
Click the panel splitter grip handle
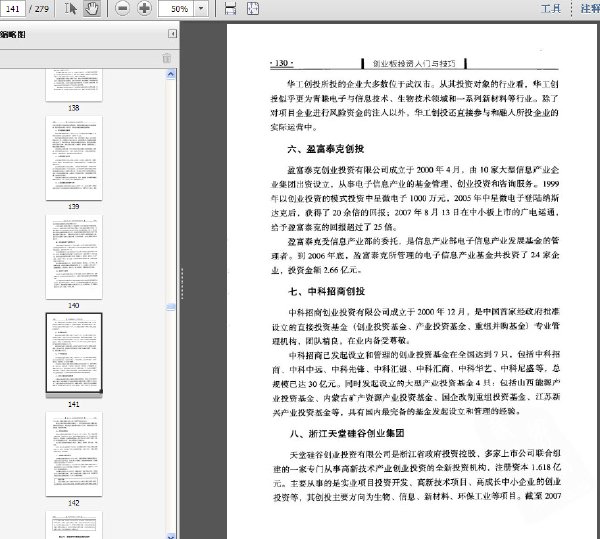(182, 283)
